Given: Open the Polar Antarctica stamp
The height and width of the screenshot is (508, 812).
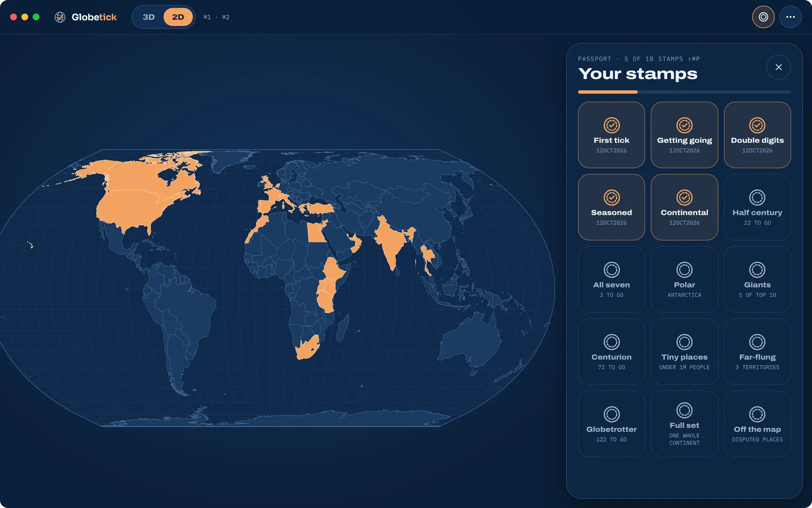Looking at the screenshot, I should click(x=684, y=279).
